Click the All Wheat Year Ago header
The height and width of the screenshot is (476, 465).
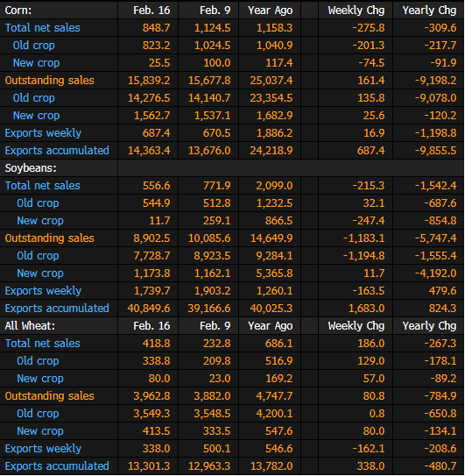pyautogui.click(x=271, y=326)
